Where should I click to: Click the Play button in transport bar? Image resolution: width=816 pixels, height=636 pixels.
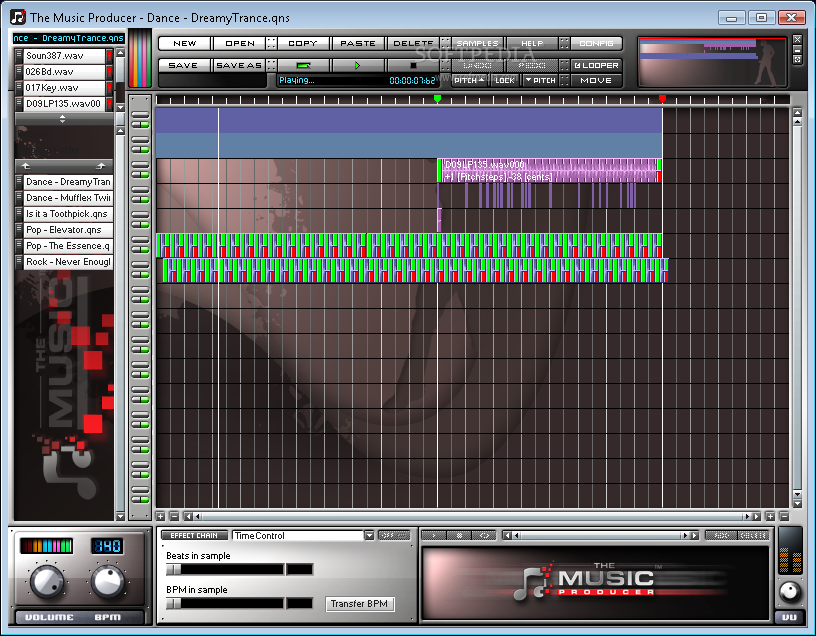(x=357, y=66)
